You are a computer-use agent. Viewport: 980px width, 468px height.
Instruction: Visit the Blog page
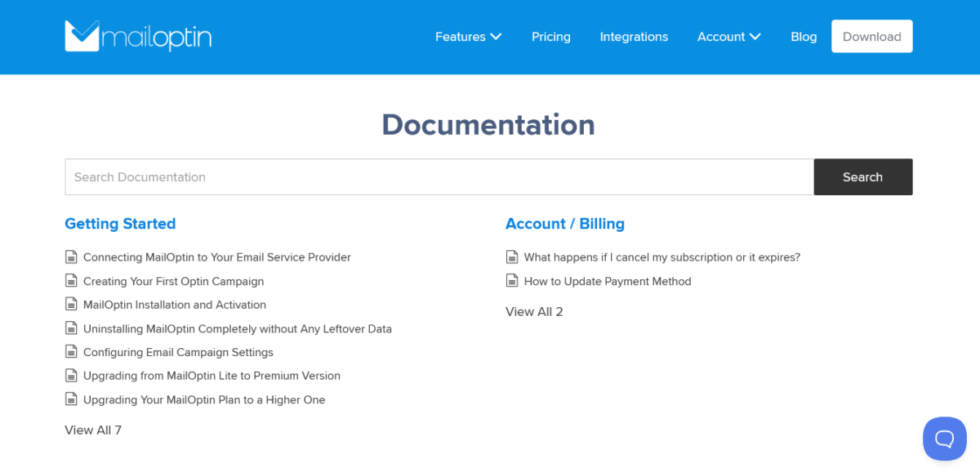804,37
